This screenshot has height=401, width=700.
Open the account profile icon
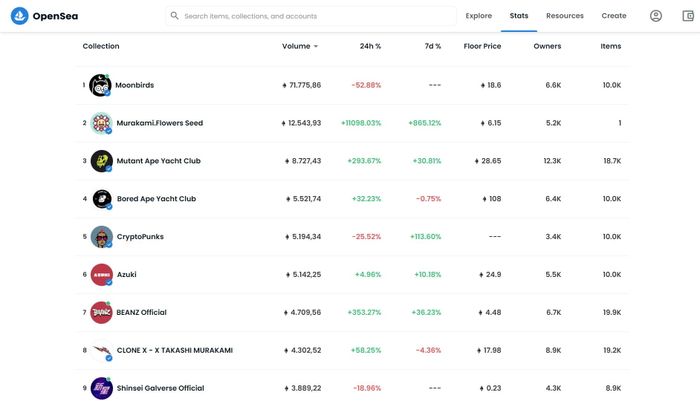coord(656,16)
